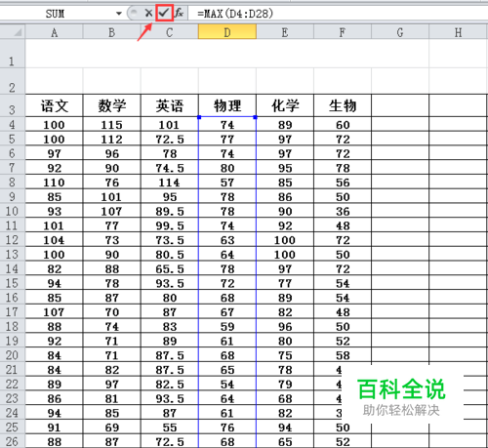This screenshot has width=488, height=448.
Task: Click inside the formula bar =MAX(D4:D28)
Action: point(338,14)
